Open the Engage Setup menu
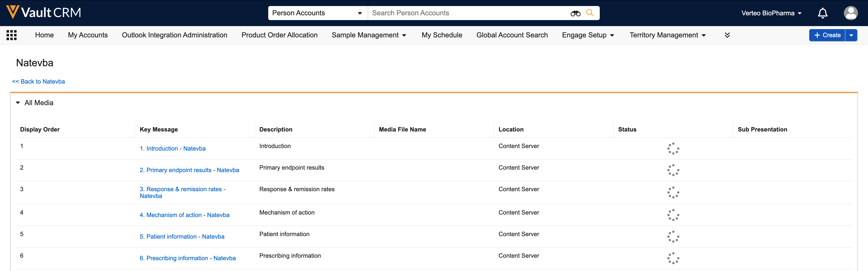The height and width of the screenshot is (271, 868). click(x=588, y=35)
